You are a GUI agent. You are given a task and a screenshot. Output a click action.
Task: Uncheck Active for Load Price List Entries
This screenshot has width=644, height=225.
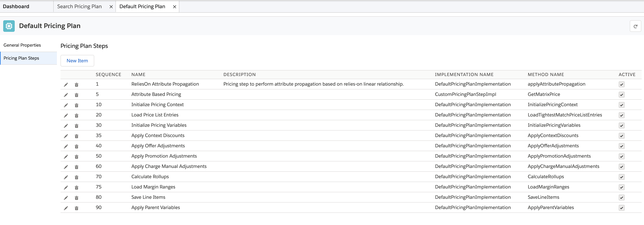tap(622, 115)
